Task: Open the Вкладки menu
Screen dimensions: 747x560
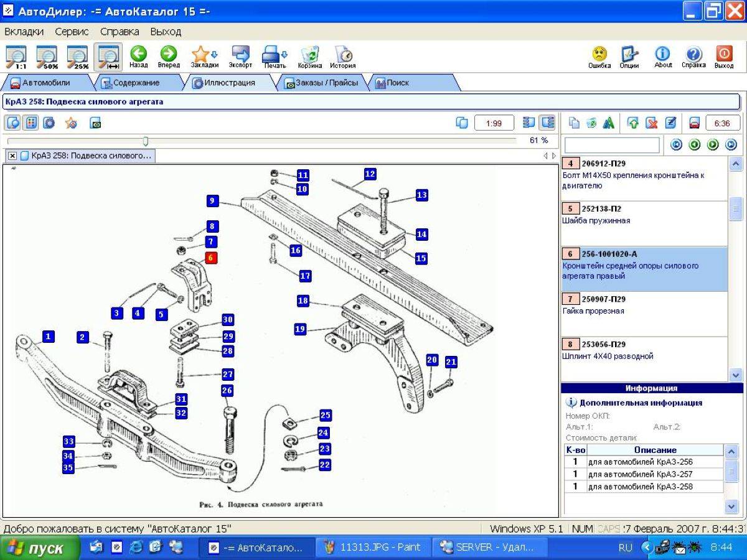Action: 24,31
